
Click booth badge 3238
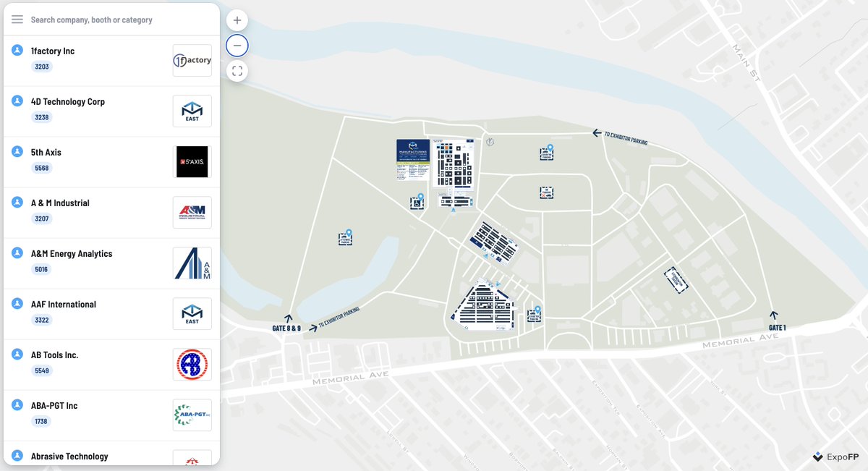tap(43, 117)
